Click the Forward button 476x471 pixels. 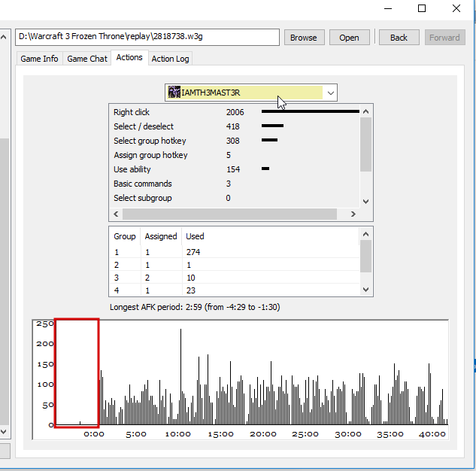pyautogui.click(x=444, y=38)
